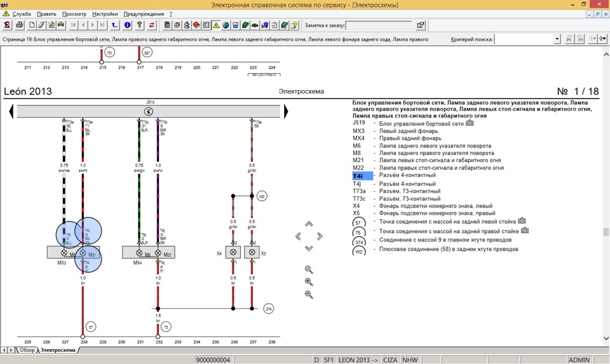Pan the diagram right with the right arrow
Image resolution: width=610 pixels, height=364 pixels.
[320, 236]
